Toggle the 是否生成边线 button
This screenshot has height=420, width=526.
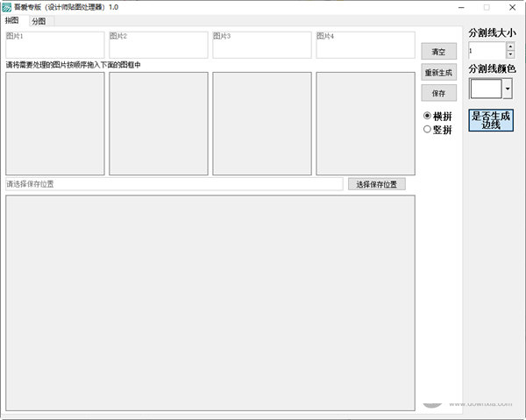tap(491, 120)
